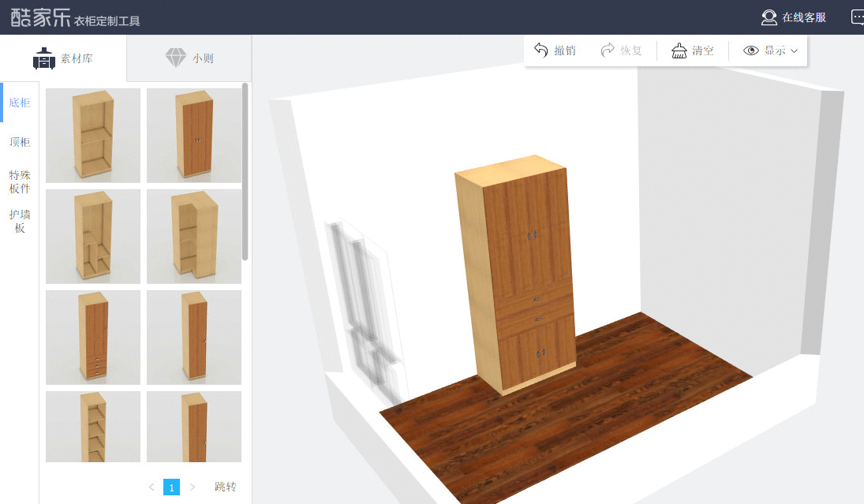The width and height of the screenshot is (864, 504).
Task: Click the chat bubble icon in header
Action: 858,17
